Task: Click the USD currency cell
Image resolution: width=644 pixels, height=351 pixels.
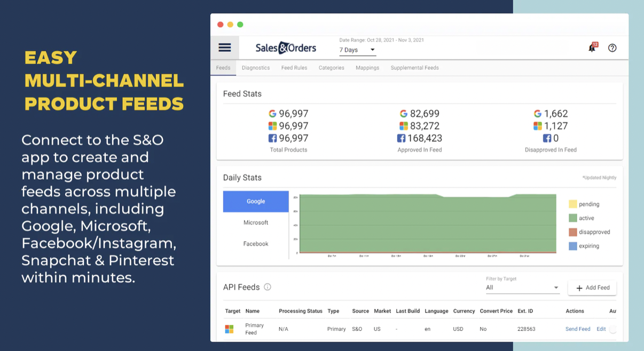Action: pyautogui.click(x=458, y=329)
